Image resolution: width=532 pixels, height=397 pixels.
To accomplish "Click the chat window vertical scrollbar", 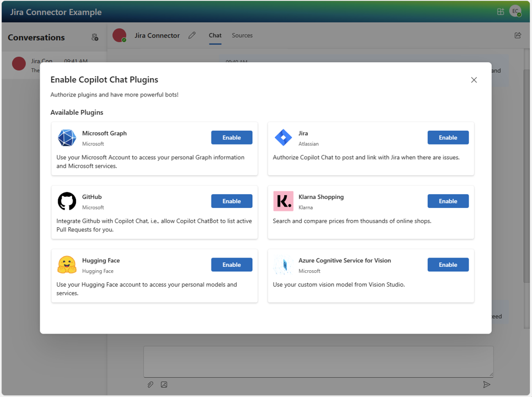I will coord(526,176).
